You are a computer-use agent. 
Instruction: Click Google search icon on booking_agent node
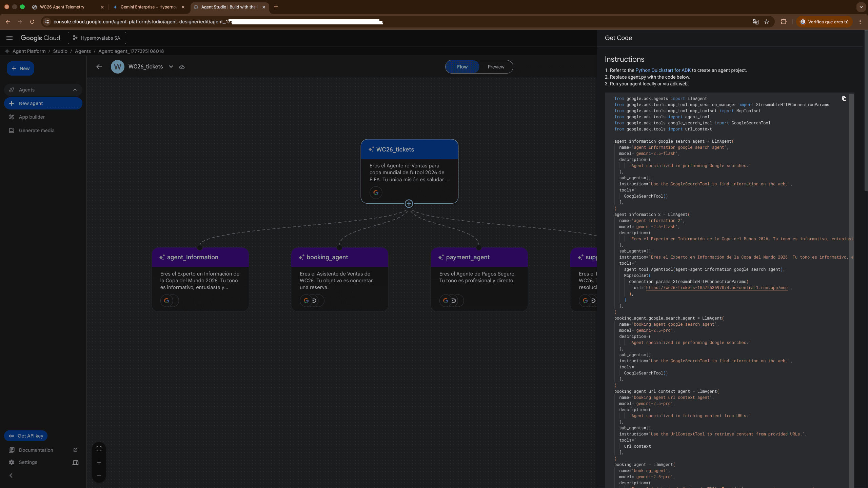[306, 301]
